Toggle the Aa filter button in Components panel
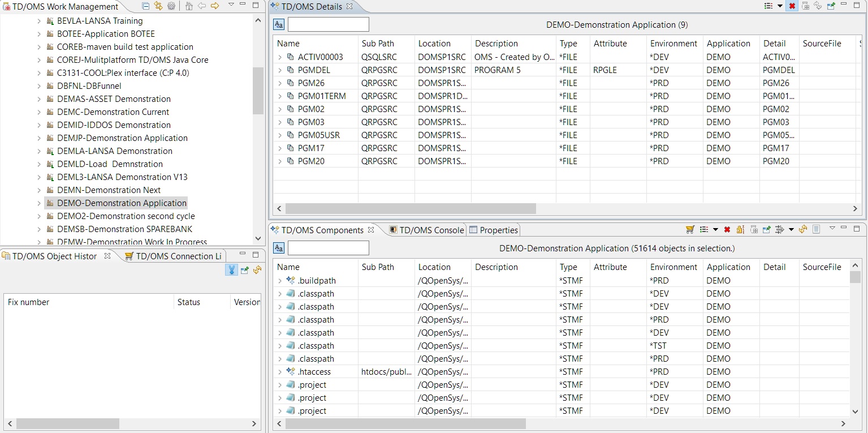 [x=279, y=248]
